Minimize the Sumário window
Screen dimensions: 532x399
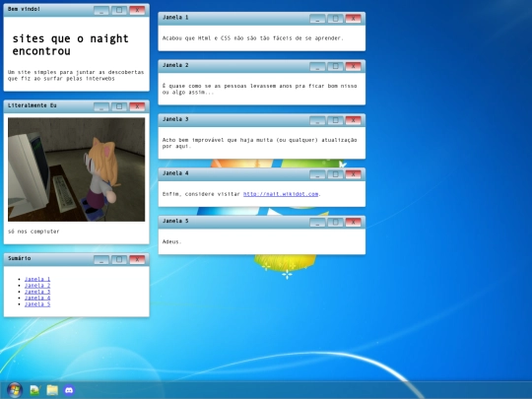click(x=101, y=259)
